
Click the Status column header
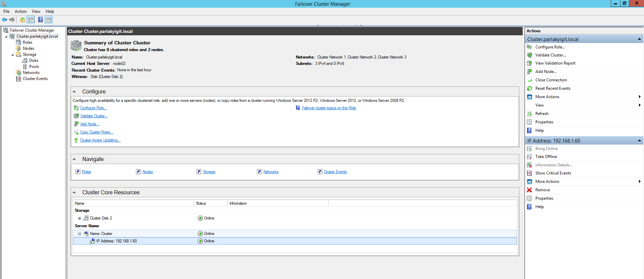point(211,203)
